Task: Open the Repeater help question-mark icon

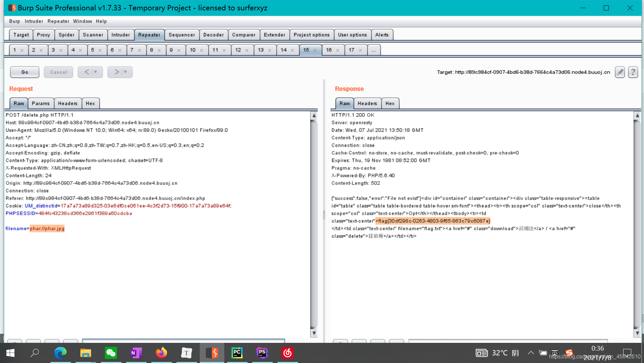Action: [633, 72]
